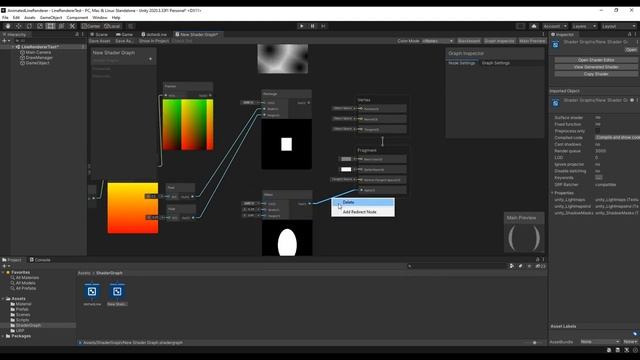Open the Component menu
The image size is (640, 360).
[x=77, y=18]
